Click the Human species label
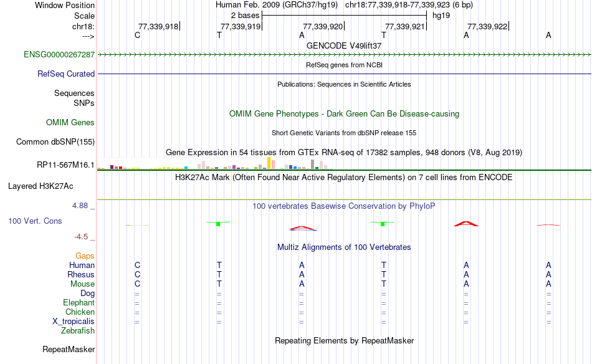The image size is (592, 364). (82, 265)
